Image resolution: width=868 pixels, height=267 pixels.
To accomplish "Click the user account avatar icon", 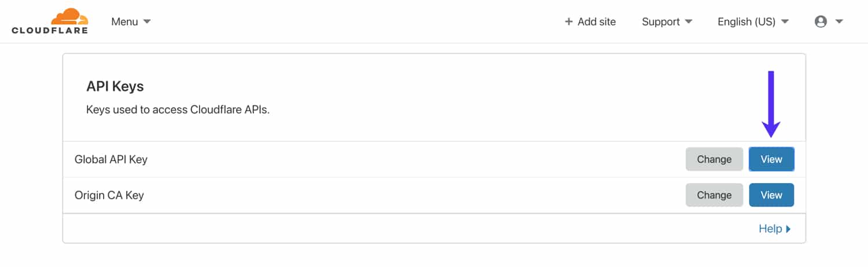I will click(821, 22).
